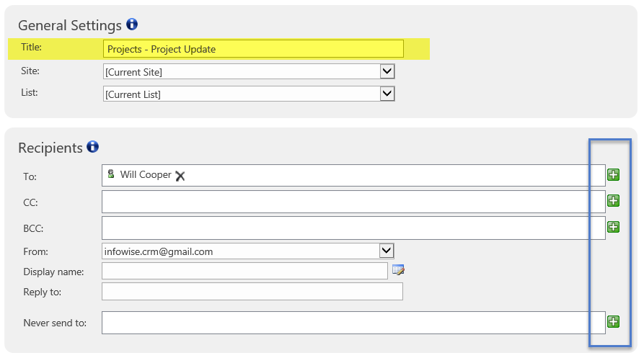Add a recipient to the BCC field
This screenshot has height=358, width=644.
pyautogui.click(x=613, y=227)
